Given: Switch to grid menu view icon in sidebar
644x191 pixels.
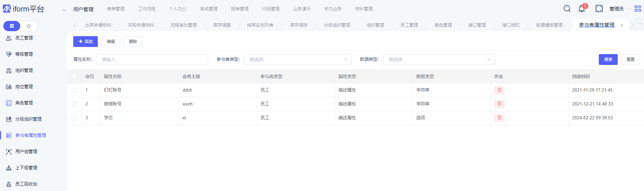Looking at the screenshot, I should (x=12, y=26).
